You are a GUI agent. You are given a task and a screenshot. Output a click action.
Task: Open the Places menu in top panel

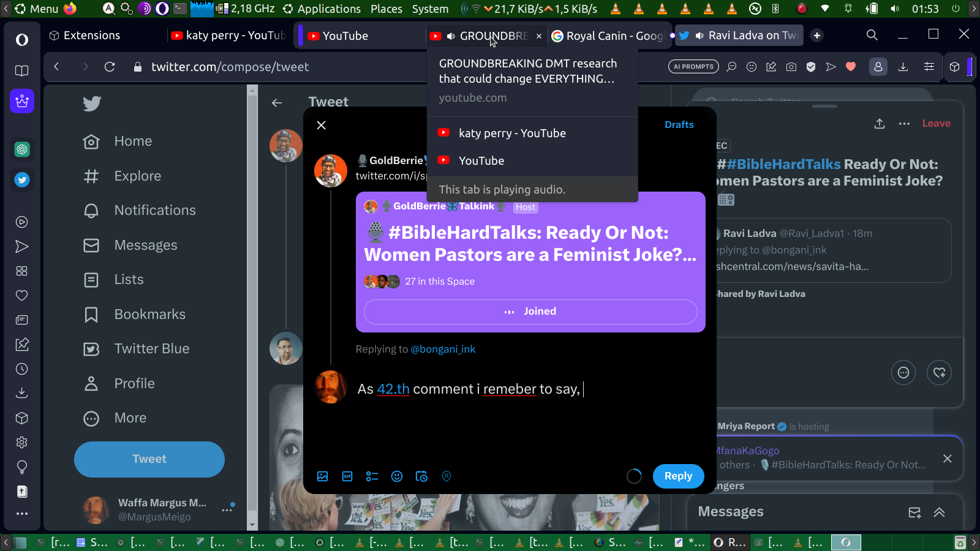pos(386,9)
